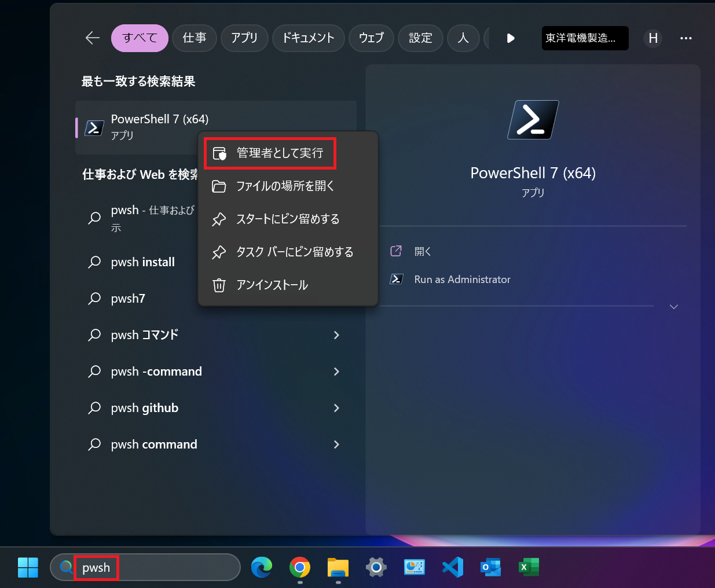
Task: Click the back arrow in the search window
Action: coord(92,38)
